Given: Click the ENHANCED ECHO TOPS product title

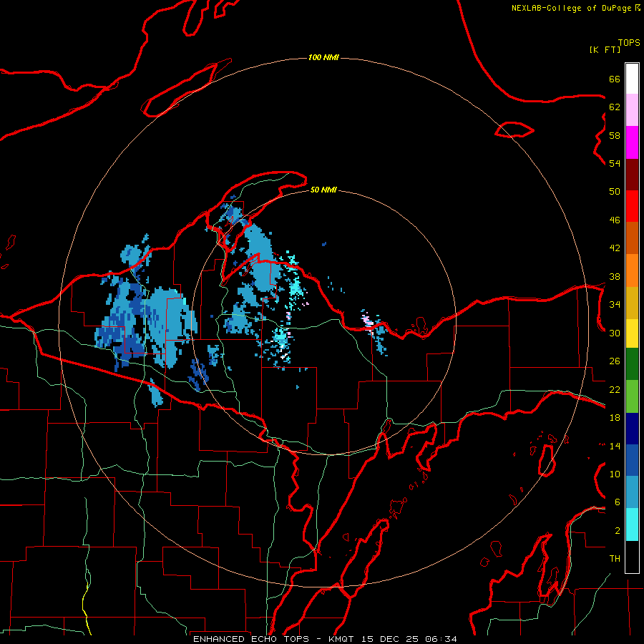Looking at the screenshot, I should (x=251, y=639).
